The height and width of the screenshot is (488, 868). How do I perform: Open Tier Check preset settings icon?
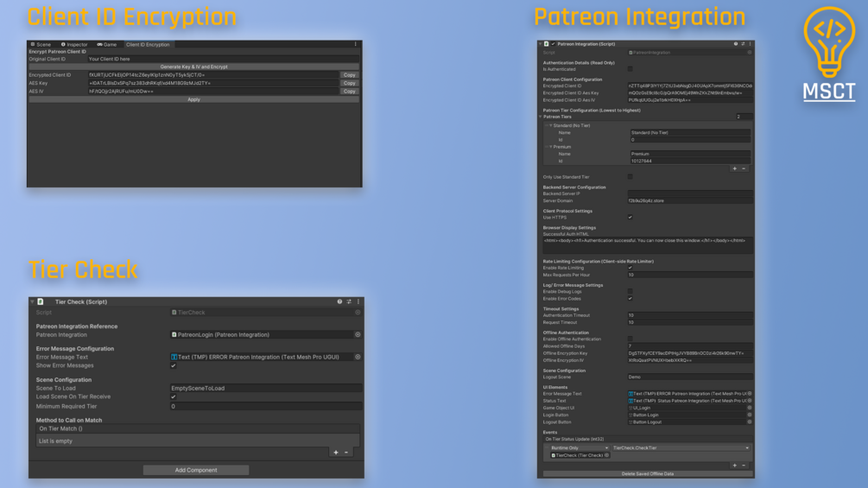(x=349, y=301)
